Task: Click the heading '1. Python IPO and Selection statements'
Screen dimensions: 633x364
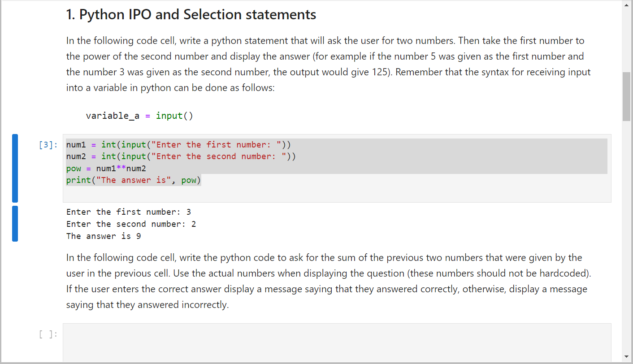Action: 191,14
